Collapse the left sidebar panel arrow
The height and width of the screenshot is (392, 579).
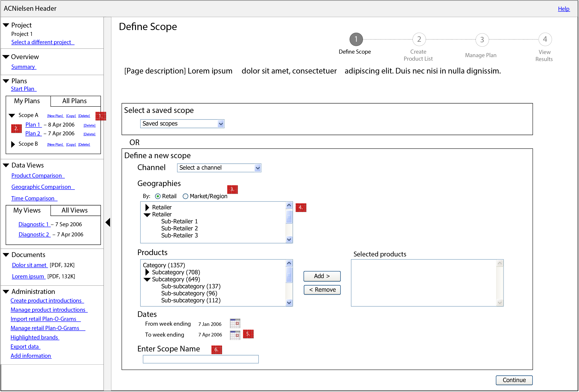tap(108, 222)
